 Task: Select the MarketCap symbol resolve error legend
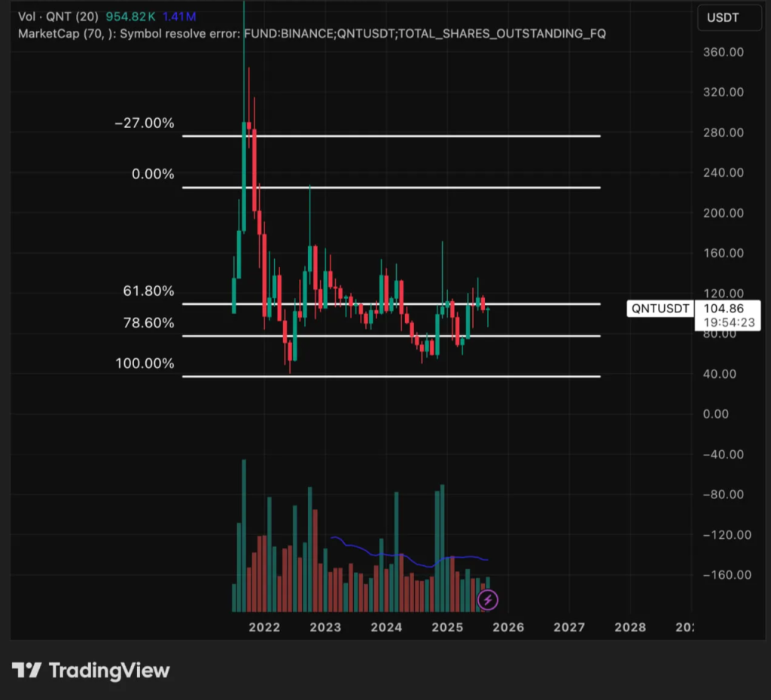point(312,33)
